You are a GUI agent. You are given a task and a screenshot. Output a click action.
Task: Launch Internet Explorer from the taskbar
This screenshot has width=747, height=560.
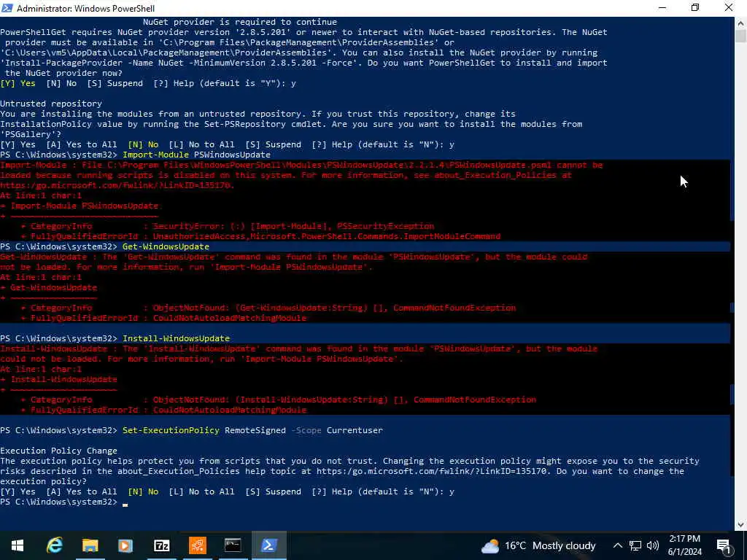pos(54,545)
